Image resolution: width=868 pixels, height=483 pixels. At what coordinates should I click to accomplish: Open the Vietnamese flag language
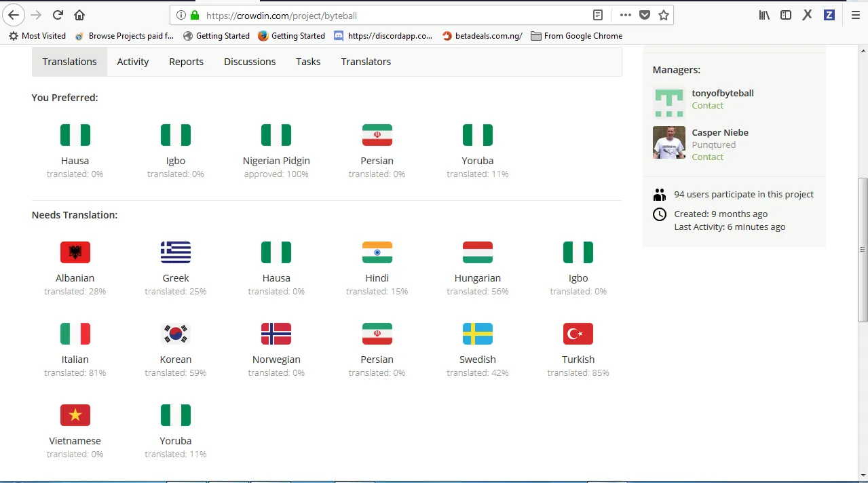click(75, 415)
